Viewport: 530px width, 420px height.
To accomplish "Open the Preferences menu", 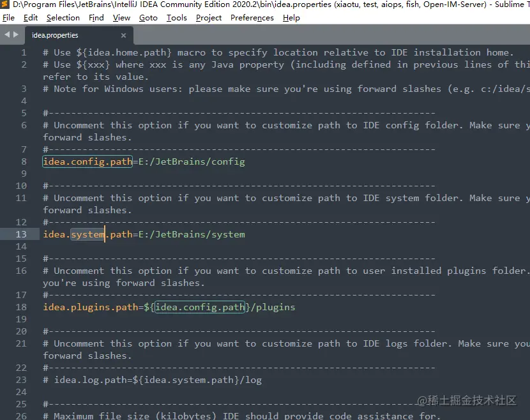I will pos(252,17).
